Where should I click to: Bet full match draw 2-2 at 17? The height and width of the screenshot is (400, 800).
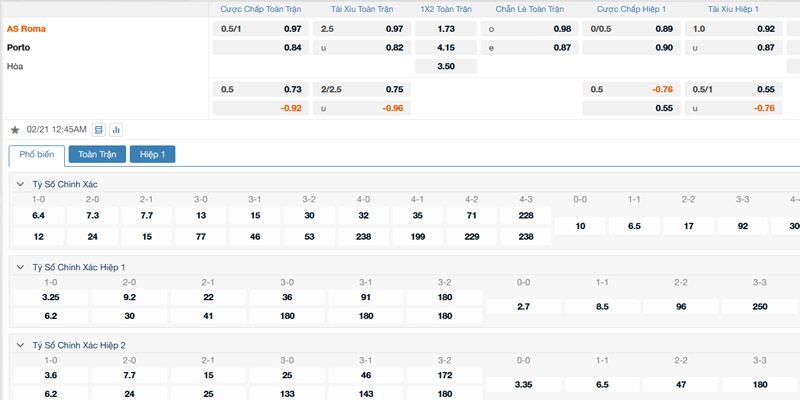point(688,226)
